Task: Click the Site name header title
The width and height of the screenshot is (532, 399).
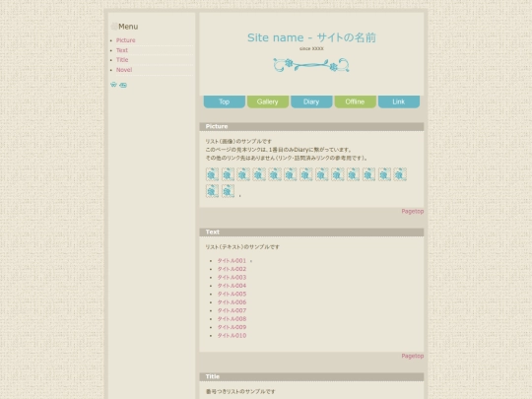Action: (x=311, y=37)
